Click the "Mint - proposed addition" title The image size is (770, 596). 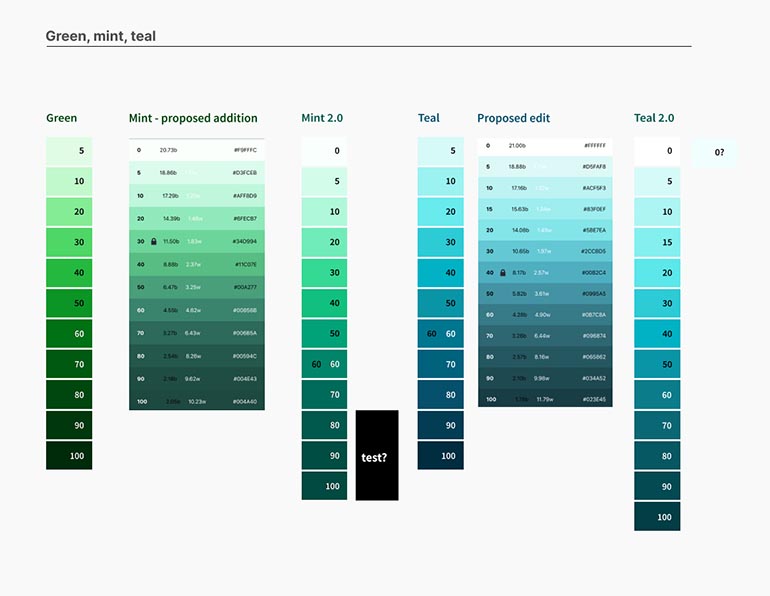[x=193, y=118]
